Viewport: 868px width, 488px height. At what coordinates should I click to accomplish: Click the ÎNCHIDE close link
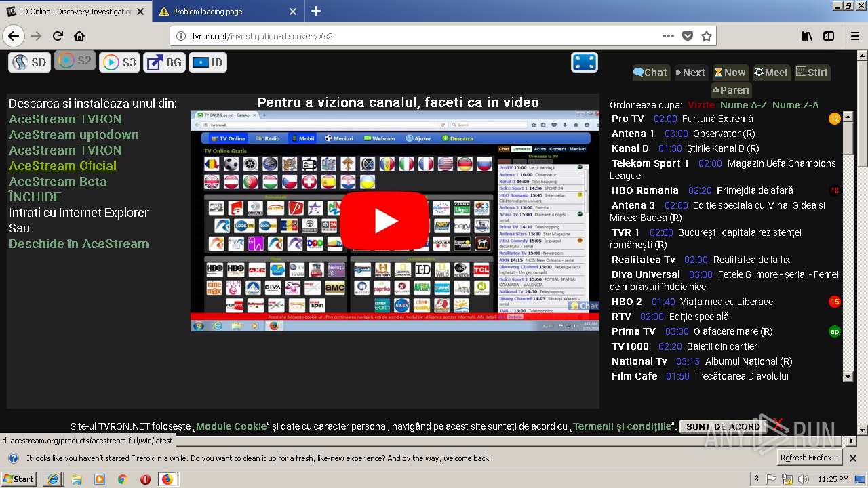(35, 197)
